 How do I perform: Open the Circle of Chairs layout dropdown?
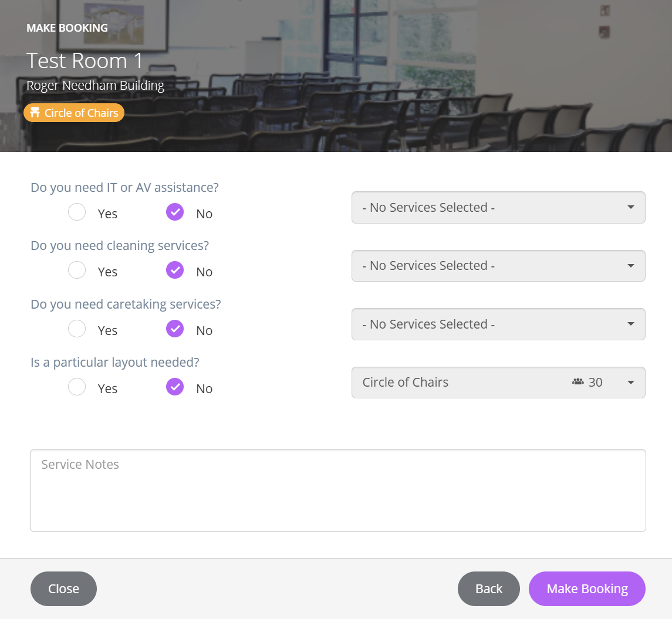pos(498,383)
